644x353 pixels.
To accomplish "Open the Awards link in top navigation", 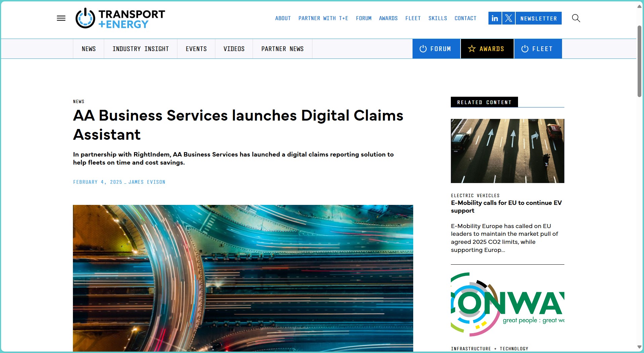I will click(388, 18).
